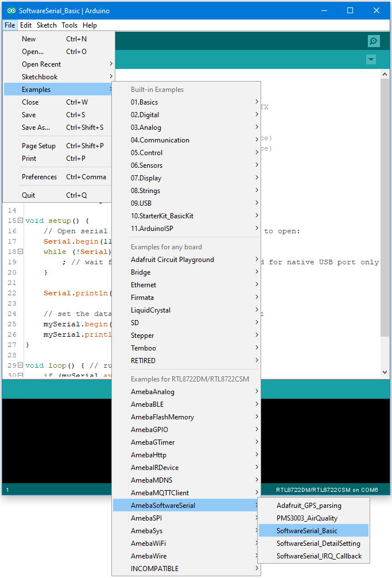Open the 08.Strings examples submenu

187,191
